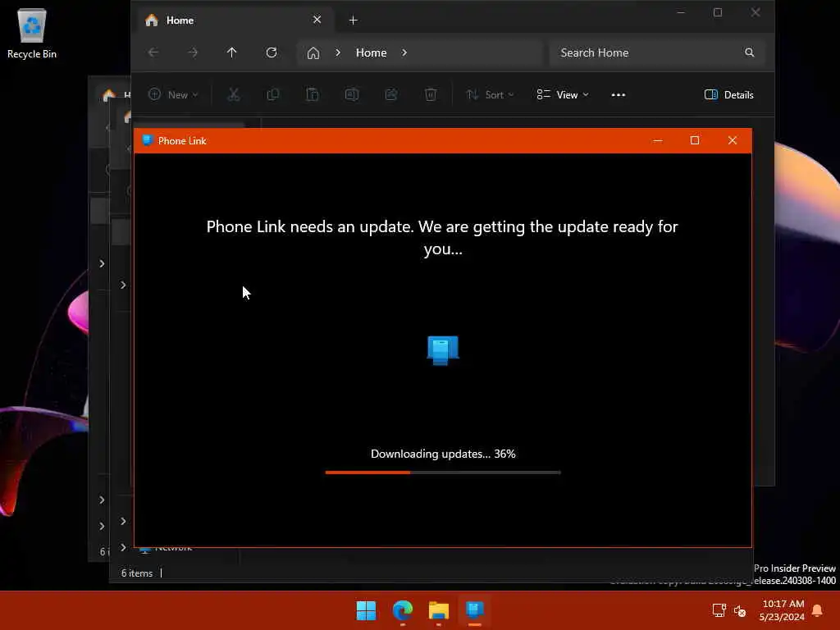Click the Search Home input field

coord(656,52)
